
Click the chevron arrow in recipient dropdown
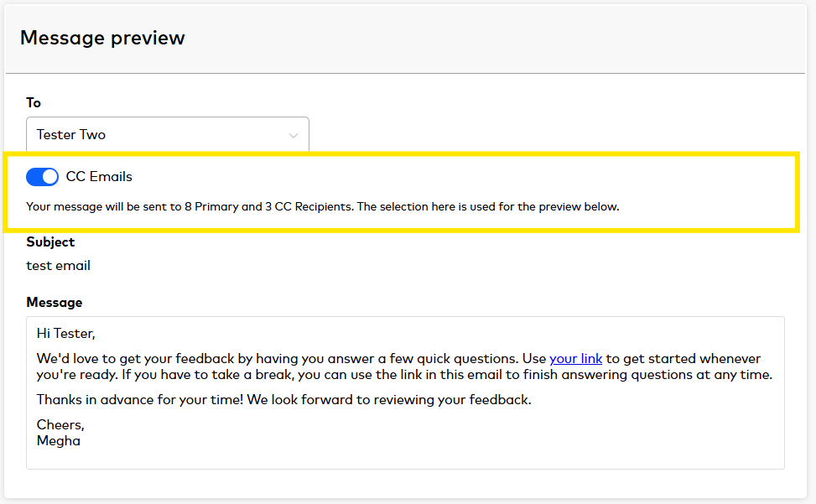(294, 136)
